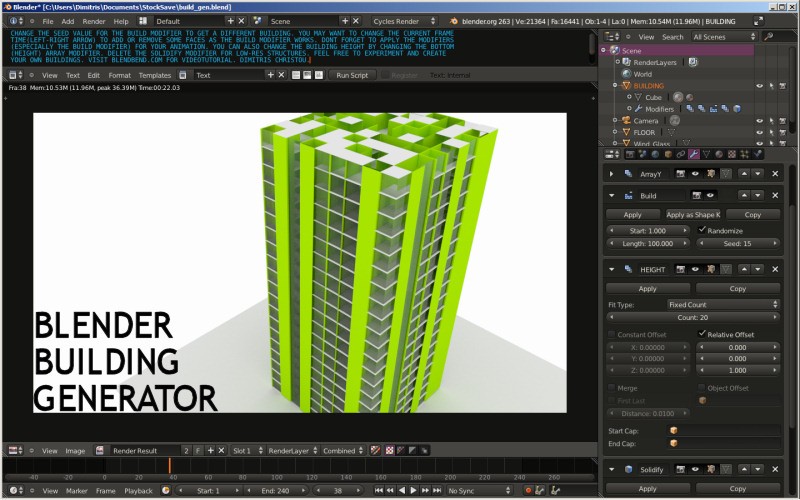Click the Seed: 15 value field
The width and height of the screenshot is (800, 500).
coord(738,243)
